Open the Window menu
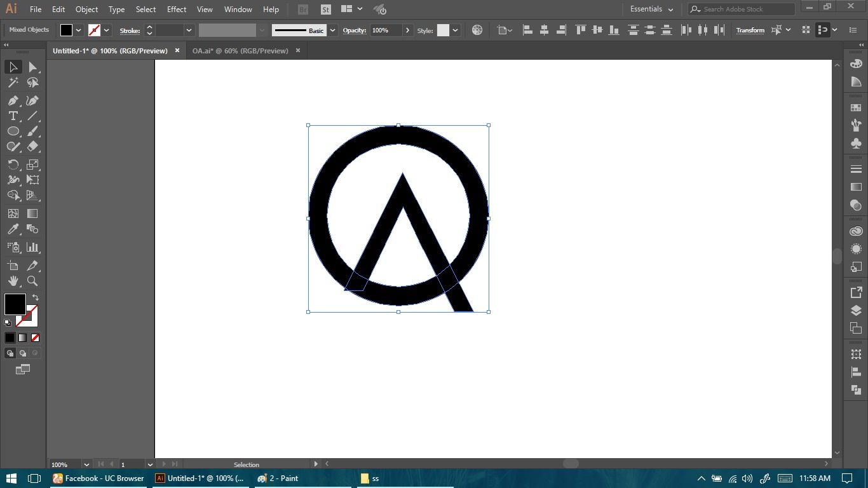 (x=238, y=10)
